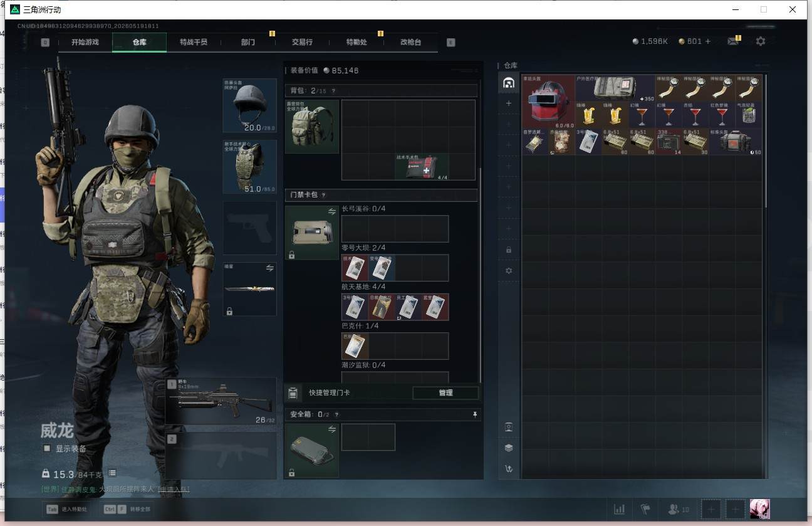Open the 部门 tab
The height and width of the screenshot is (526, 812).
(x=247, y=42)
